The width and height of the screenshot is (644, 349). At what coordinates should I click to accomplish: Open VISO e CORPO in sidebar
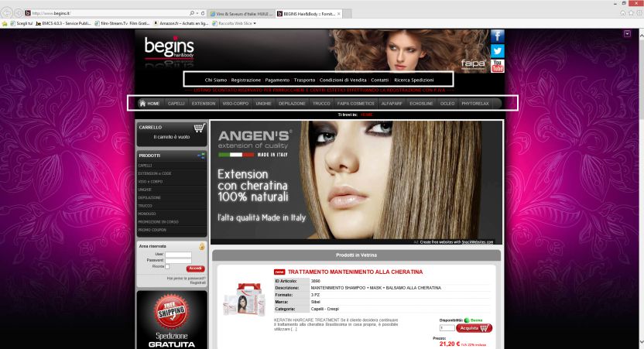150,182
